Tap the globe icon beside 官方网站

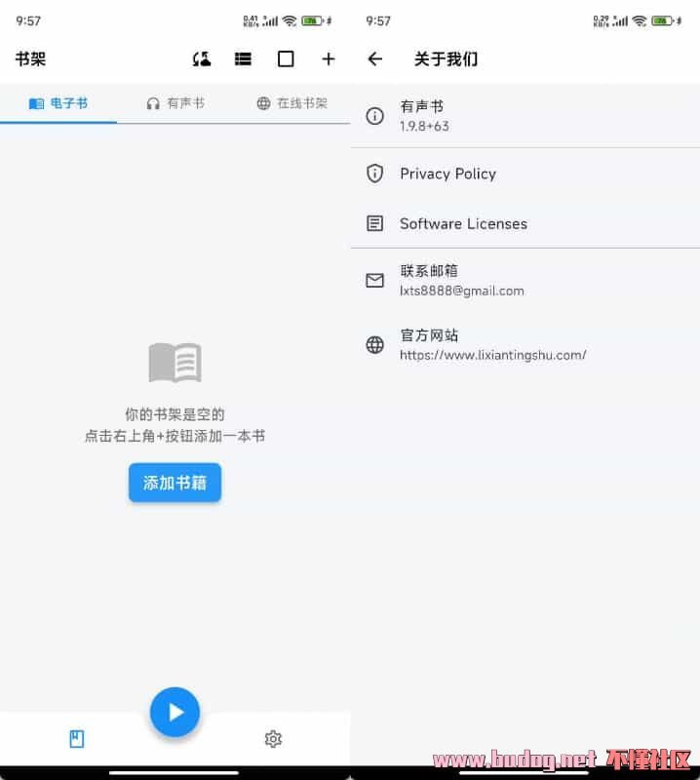(374, 344)
